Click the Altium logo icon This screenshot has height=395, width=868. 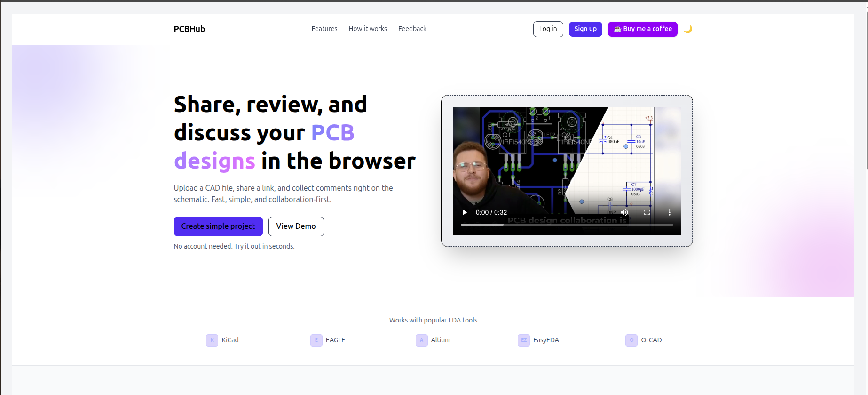[422, 340]
